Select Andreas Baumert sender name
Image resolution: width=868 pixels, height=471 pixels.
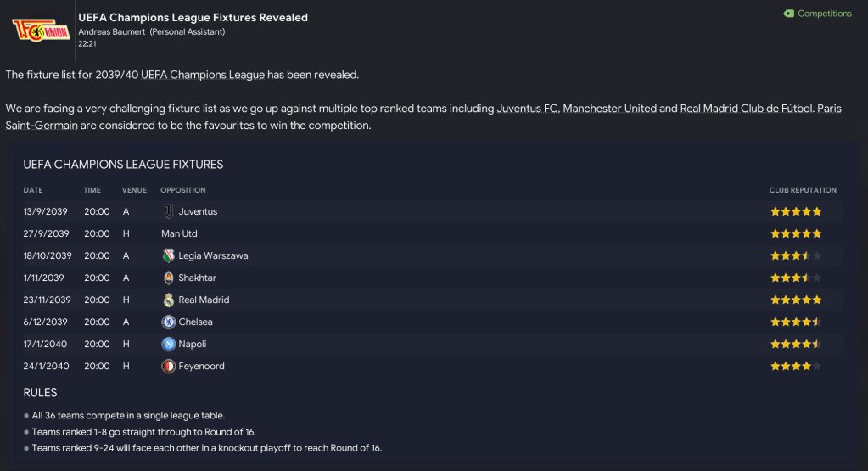point(112,32)
